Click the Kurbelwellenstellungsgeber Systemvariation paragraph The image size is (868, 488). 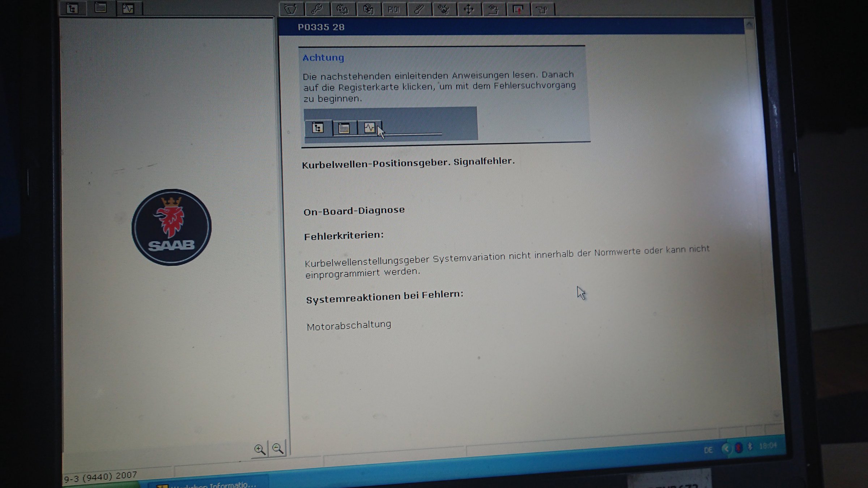point(507,262)
